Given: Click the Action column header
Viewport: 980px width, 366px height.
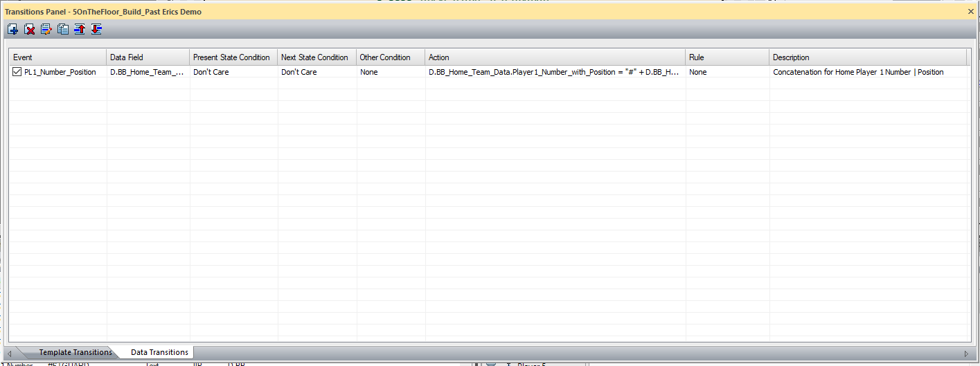Looking at the screenshot, I should pyautogui.click(x=555, y=57).
